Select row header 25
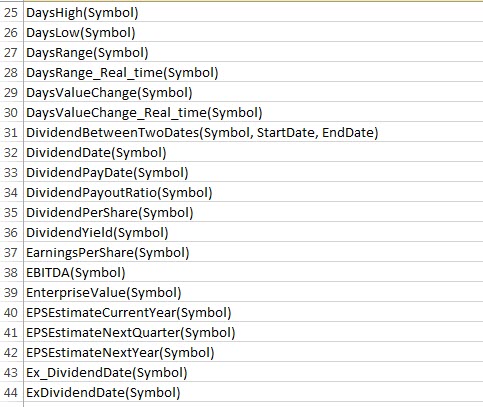This screenshot has width=483, height=407. pyautogui.click(x=11, y=12)
